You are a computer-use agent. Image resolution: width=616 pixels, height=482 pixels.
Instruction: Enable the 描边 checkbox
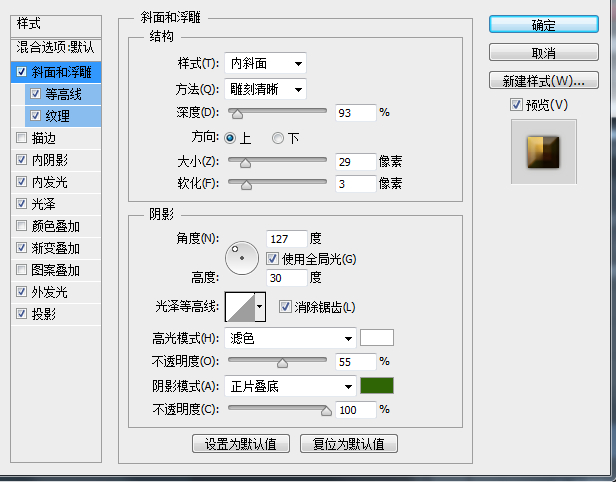21,137
